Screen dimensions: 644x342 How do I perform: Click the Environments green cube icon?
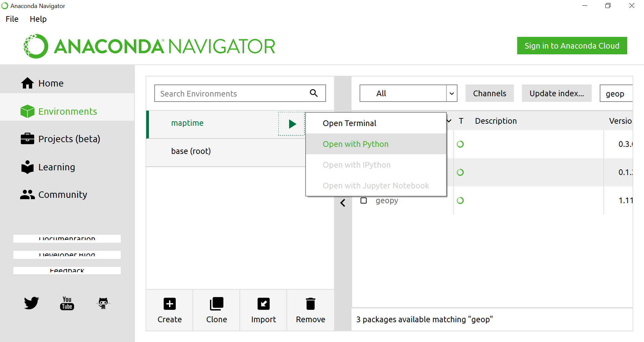[x=28, y=111]
